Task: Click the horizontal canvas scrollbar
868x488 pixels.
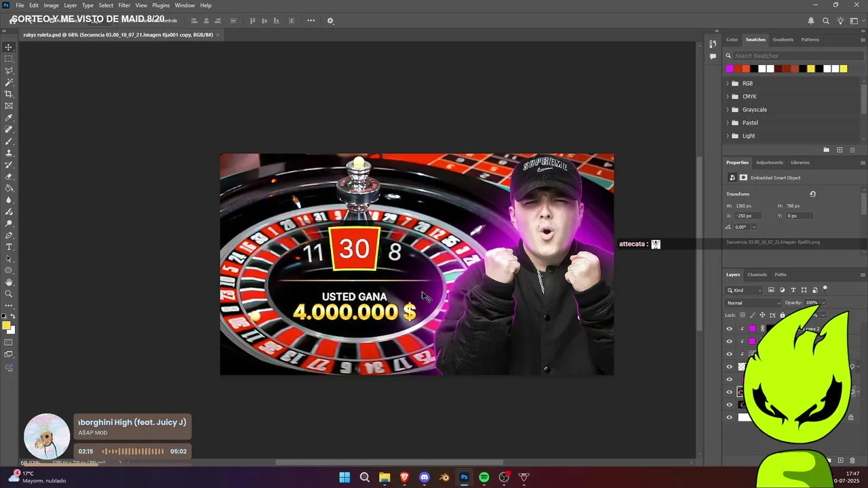Action: point(389,463)
